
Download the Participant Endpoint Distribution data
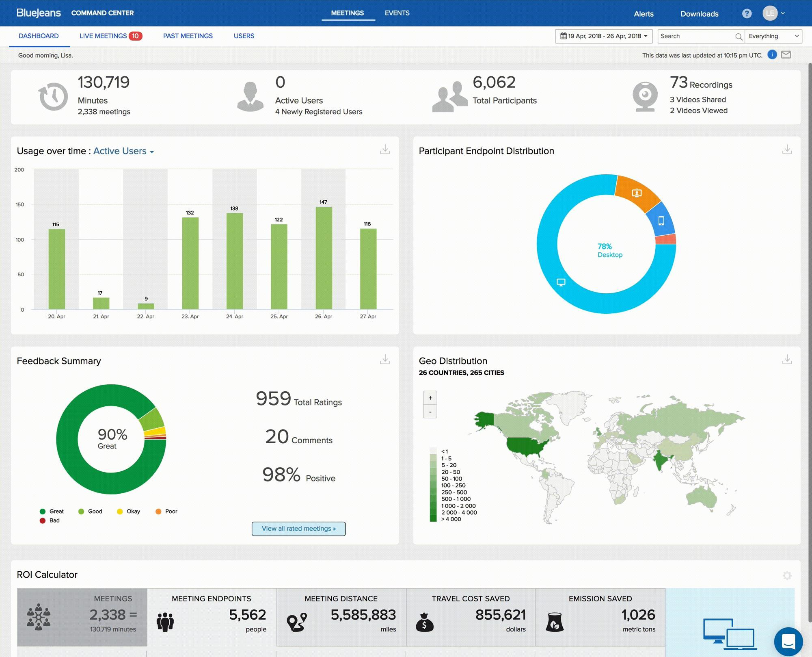pyautogui.click(x=787, y=150)
